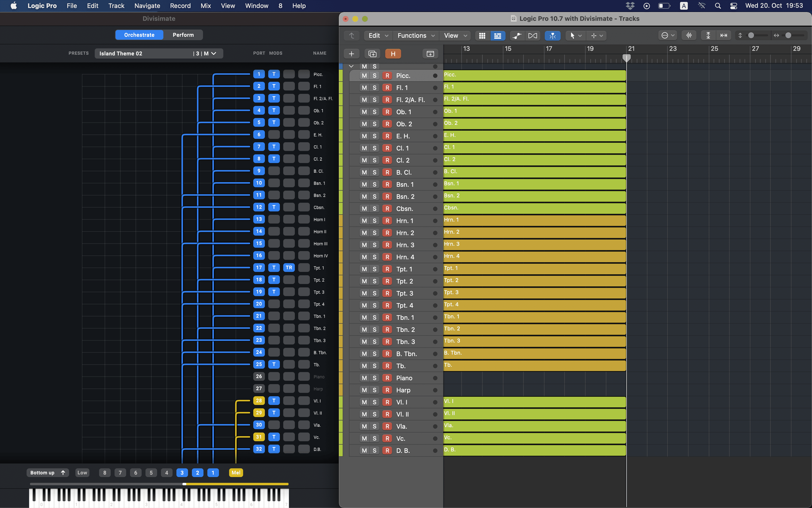This screenshot has width=812, height=508.
Task: Click the Dropbox menu bar icon
Action: [630, 6]
